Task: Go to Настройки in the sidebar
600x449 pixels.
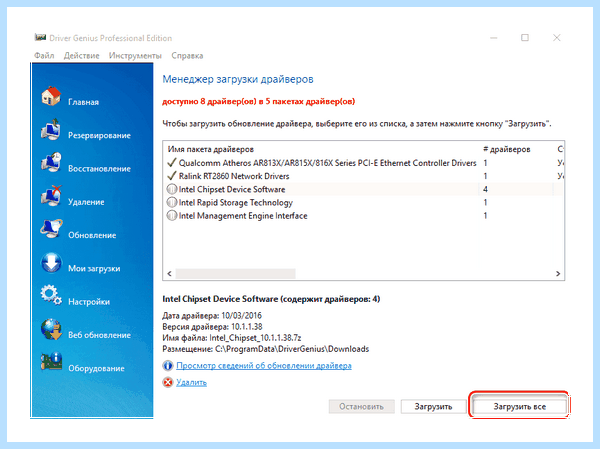Action: coord(89,302)
